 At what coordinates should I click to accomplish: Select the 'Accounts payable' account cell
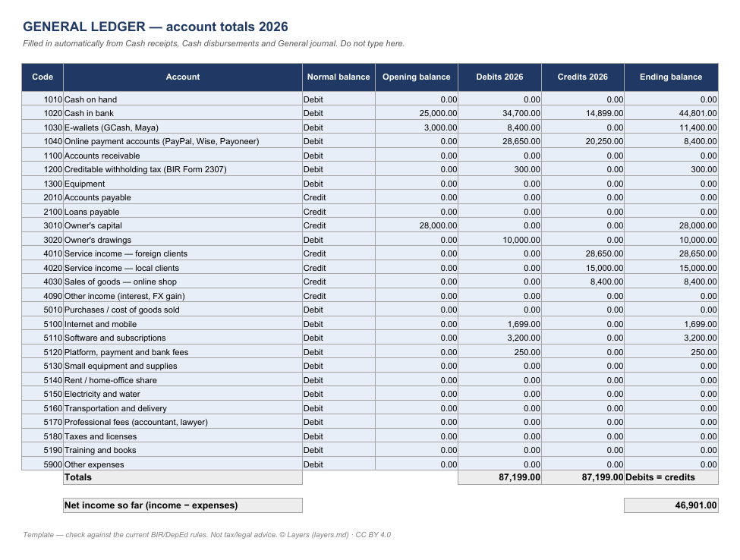[183, 197]
